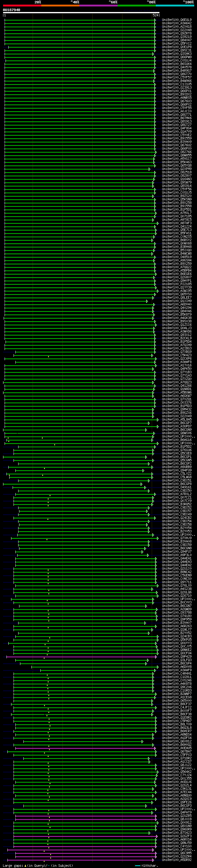The width and height of the screenshot is (197, 868).
Task: Click label UniRef100_Q5CUE8
Action: pyautogui.click(x=177, y=453)
